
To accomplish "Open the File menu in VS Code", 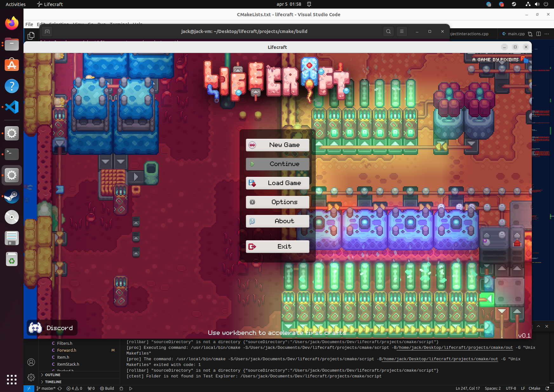I will tap(29, 24).
